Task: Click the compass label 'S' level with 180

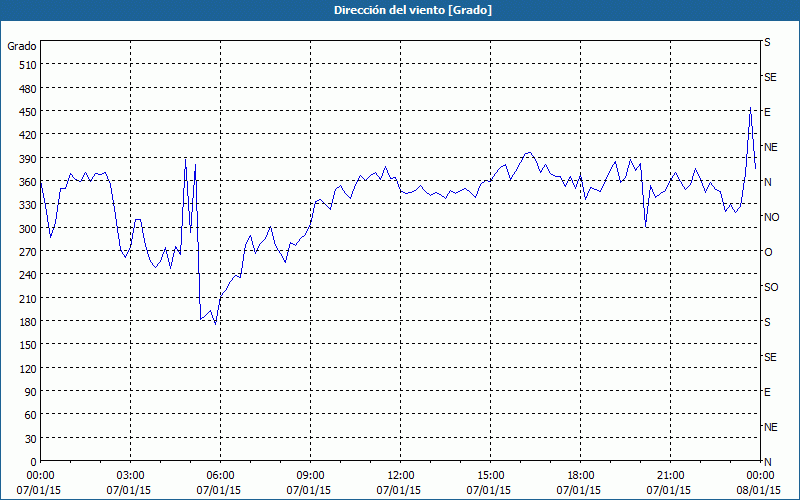Action: 767,322
